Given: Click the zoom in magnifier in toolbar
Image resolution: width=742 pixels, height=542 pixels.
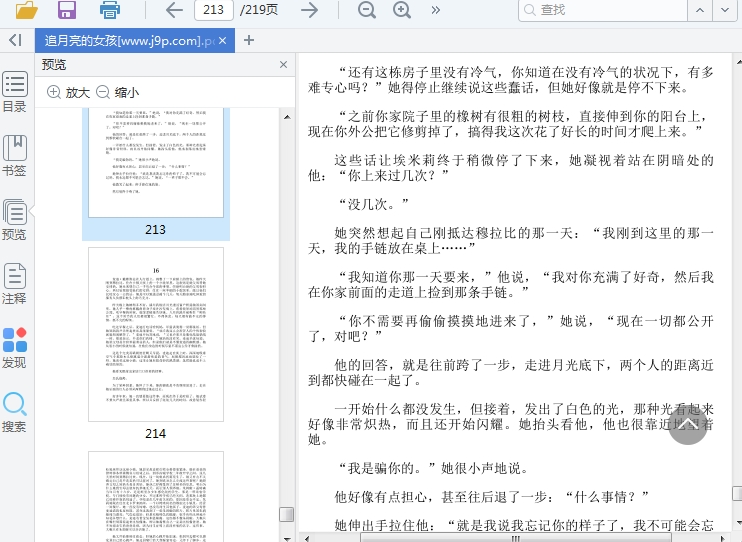Looking at the screenshot, I should click(402, 10).
